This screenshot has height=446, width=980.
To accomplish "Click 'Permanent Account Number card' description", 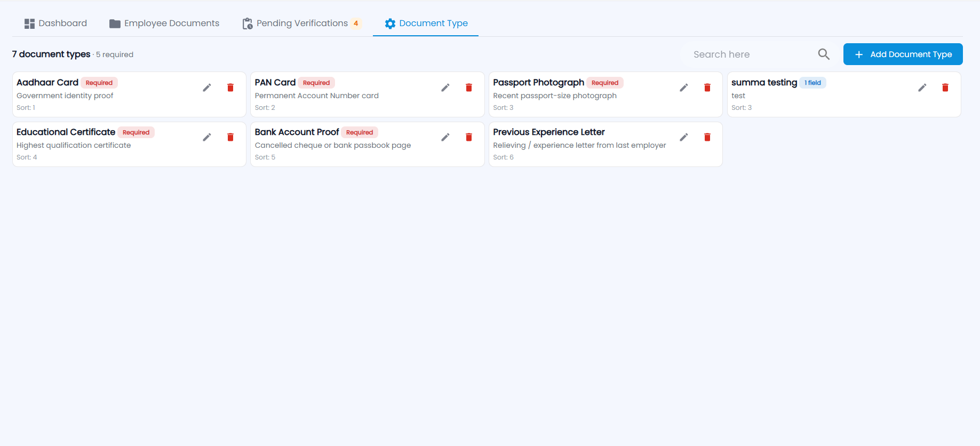I will click(x=317, y=95).
